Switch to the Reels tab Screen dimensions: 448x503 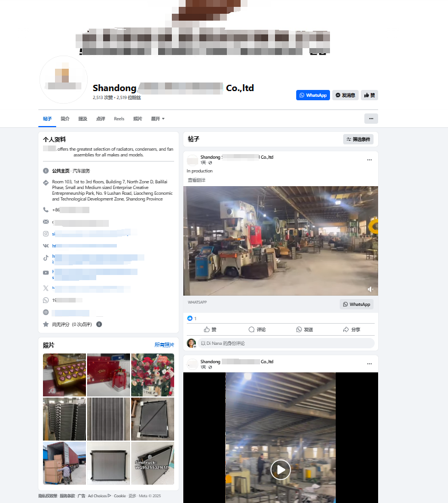click(119, 119)
